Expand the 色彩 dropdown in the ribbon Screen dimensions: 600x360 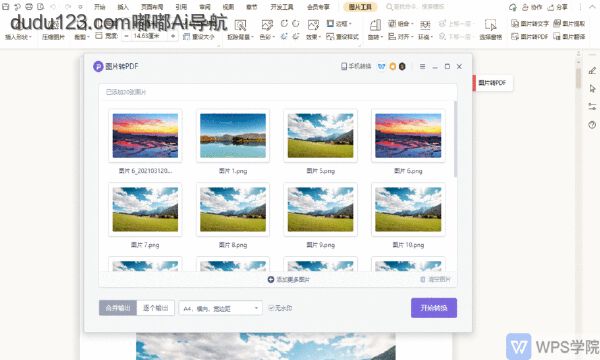(267, 37)
